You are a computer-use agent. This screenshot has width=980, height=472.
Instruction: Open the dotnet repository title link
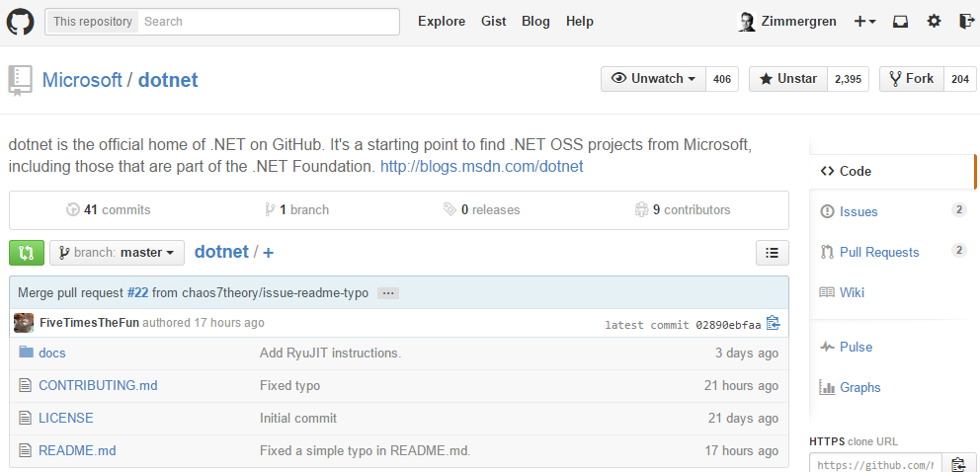[x=168, y=80]
